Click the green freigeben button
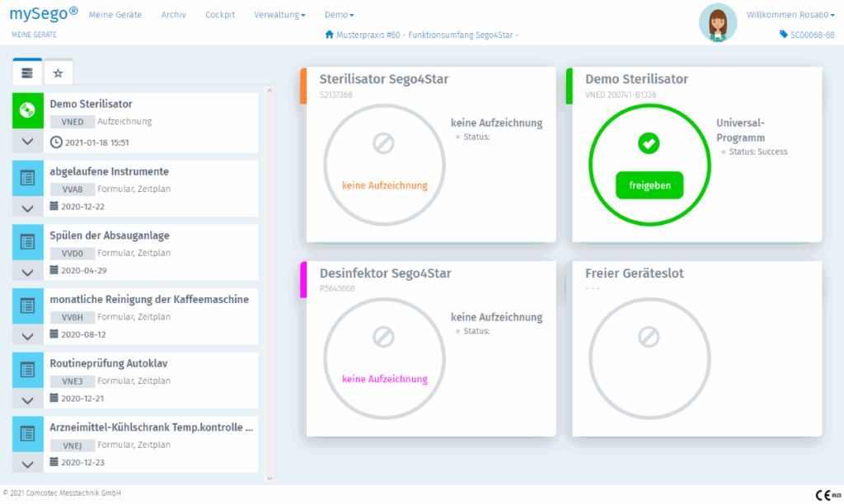The height and width of the screenshot is (504, 844). pyautogui.click(x=649, y=185)
